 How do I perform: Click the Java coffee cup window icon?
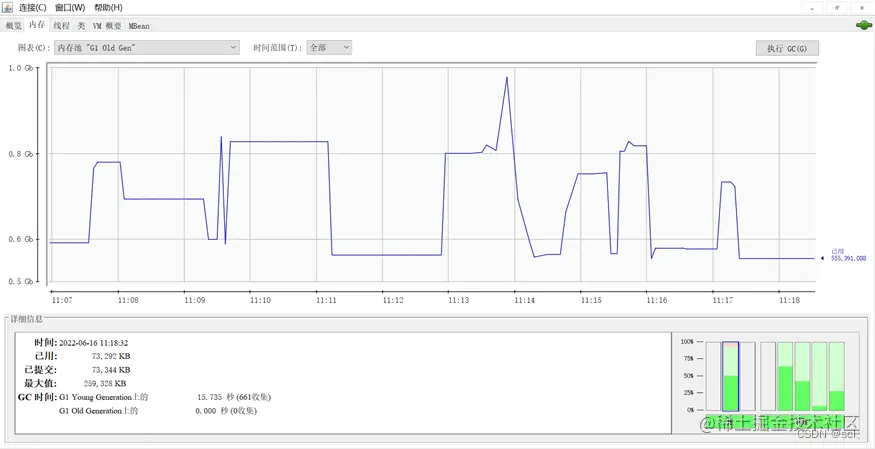pyautogui.click(x=7, y=7)
